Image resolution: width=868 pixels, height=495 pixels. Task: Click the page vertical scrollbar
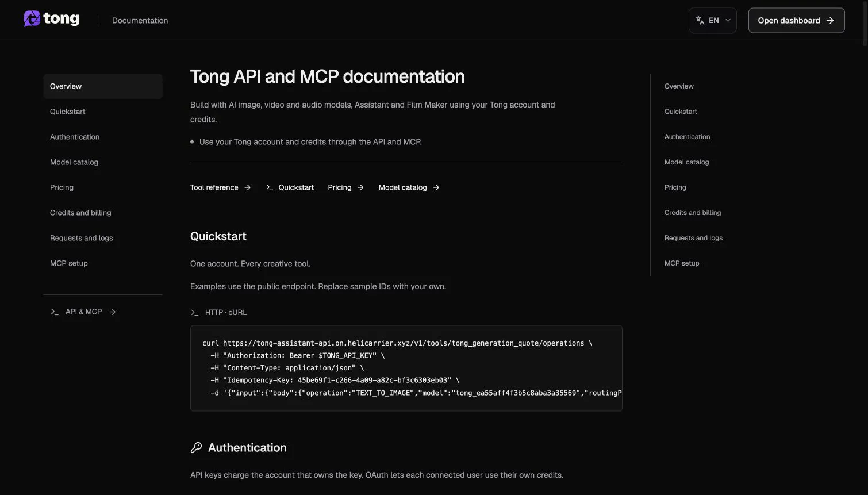[865, 23]
